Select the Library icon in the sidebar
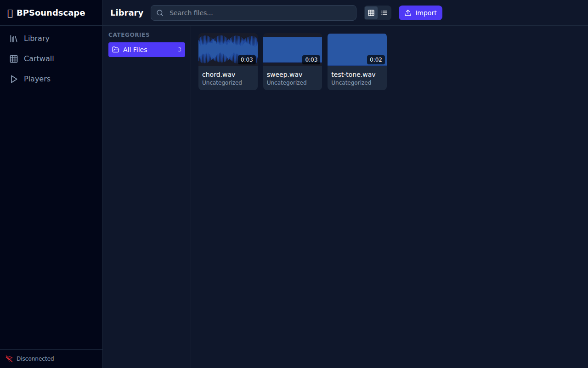 (14, 38)
